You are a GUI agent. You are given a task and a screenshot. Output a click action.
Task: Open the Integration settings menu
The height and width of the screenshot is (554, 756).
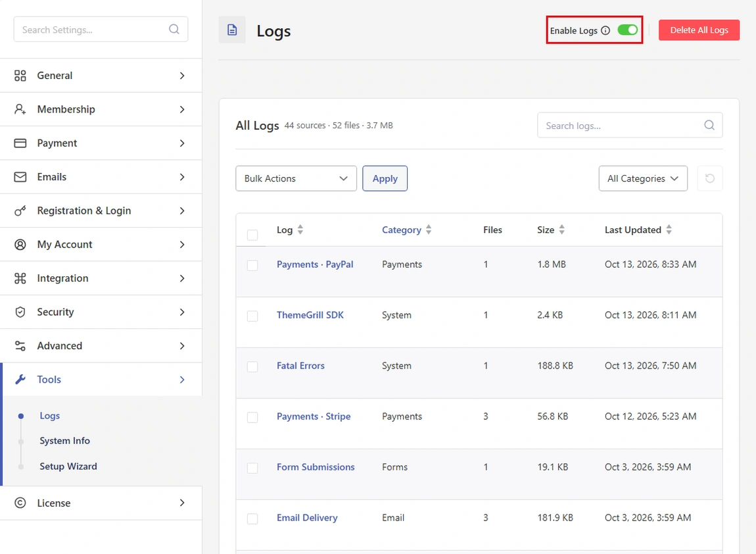pyautogui.click(x=101, y=278)
